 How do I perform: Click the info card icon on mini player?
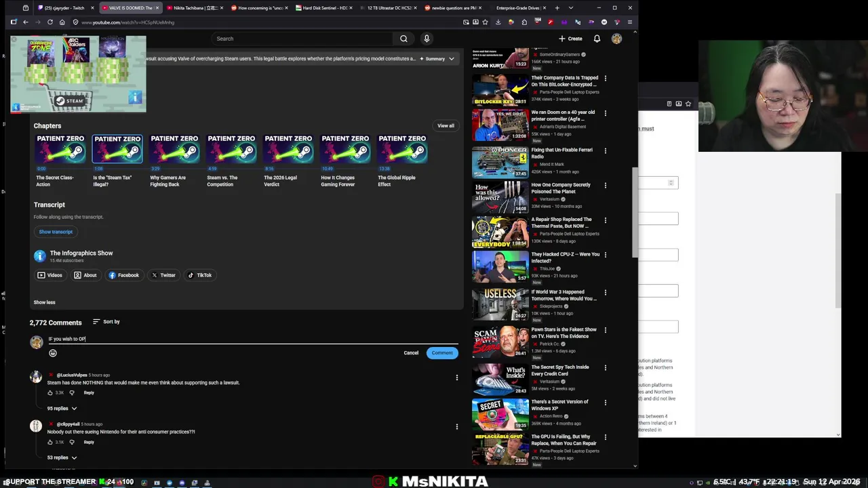135,98
